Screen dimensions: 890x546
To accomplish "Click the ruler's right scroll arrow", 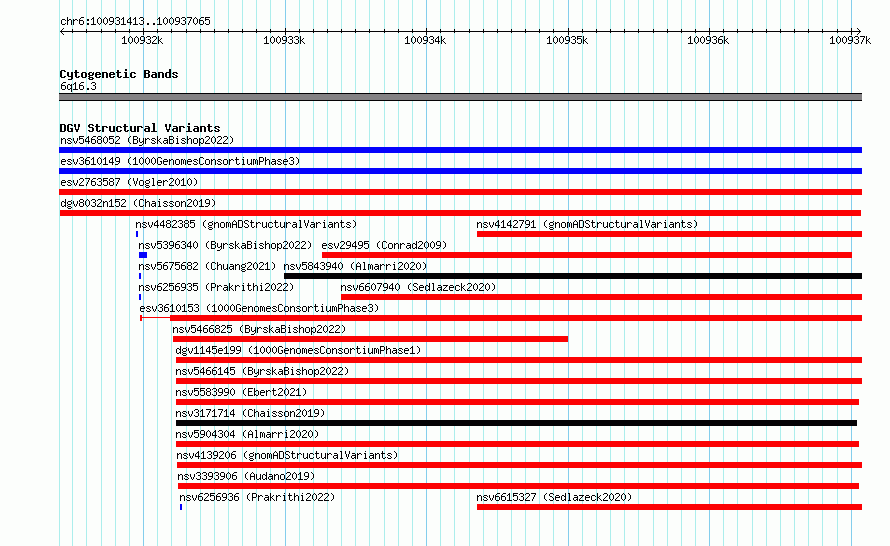I will tap(858, 32).
